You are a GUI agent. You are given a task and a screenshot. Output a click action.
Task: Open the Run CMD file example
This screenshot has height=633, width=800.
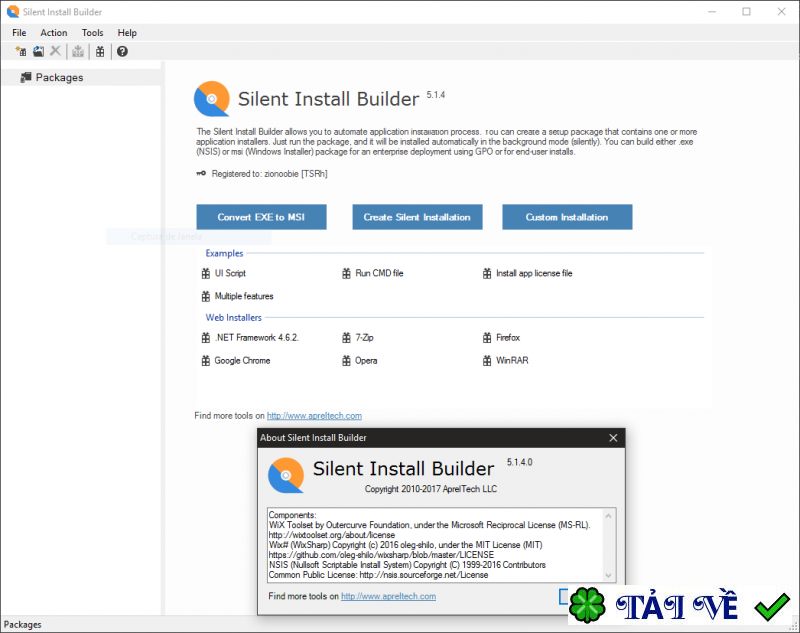point(372,273)
